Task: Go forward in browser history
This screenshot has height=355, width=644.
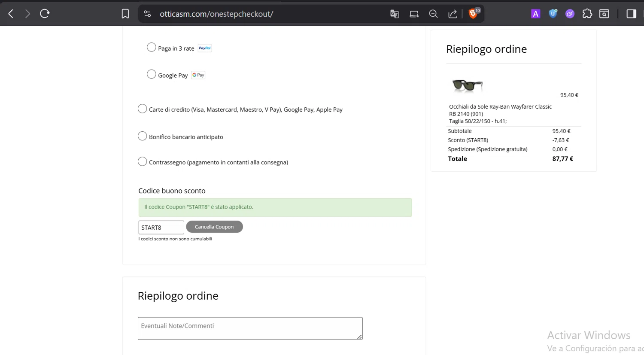Action: [x=27, y=14]
